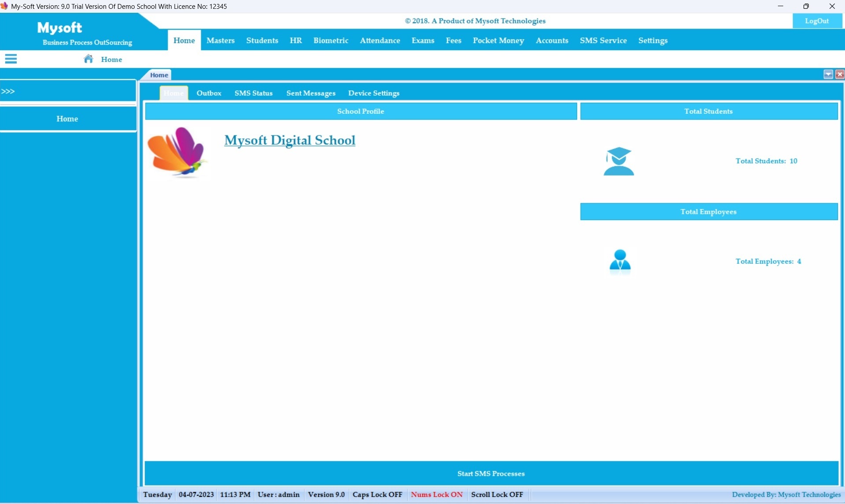Open the Device Settings tab

pyautogui.click(x=373, y=93)
